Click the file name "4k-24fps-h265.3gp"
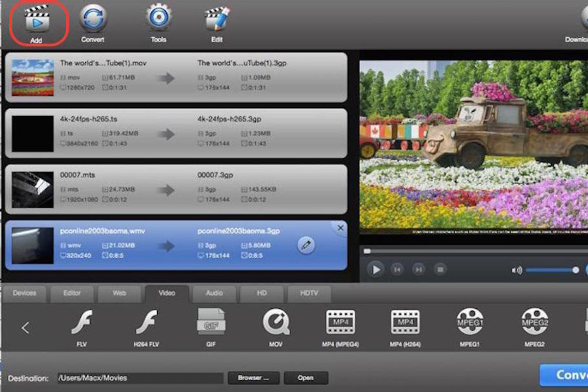The image size is (588, 392). (229, 119)
